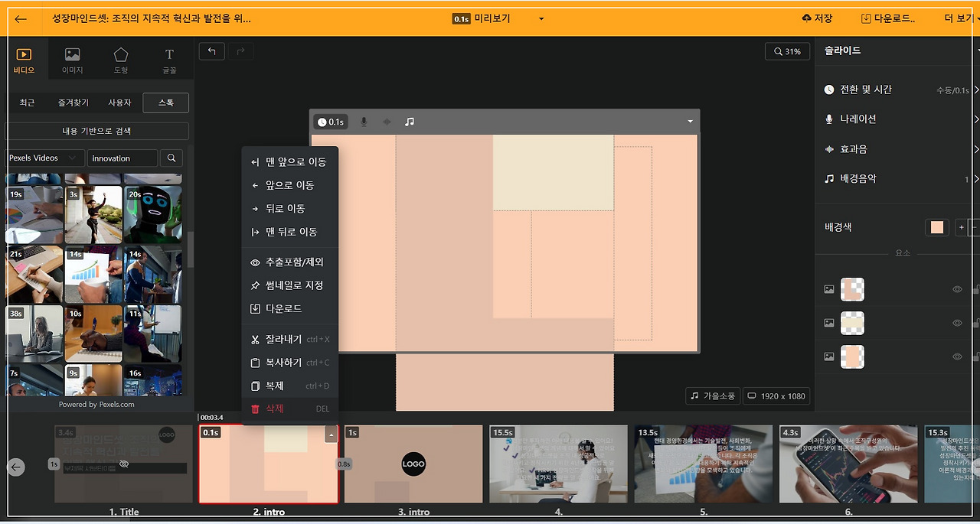Choose 썸네일로 지정 in context menu
The height and width of the screenshot is (524, 980).
click(289, 285)
